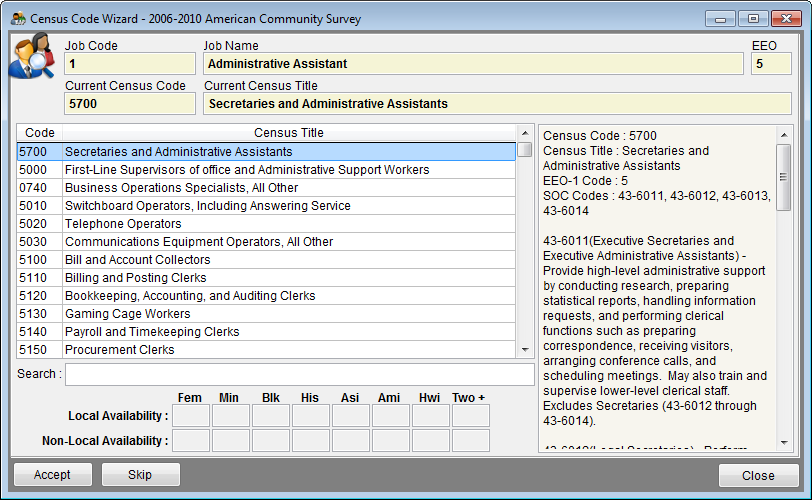Click the Job Name field
Screen dimensions: 812x500
click(x=473, y=64)
